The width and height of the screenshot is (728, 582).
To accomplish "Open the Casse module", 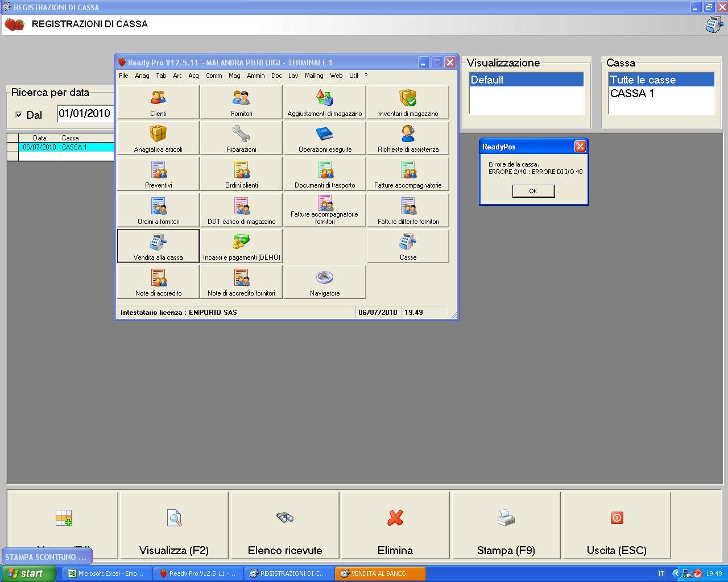I will 408,246.
